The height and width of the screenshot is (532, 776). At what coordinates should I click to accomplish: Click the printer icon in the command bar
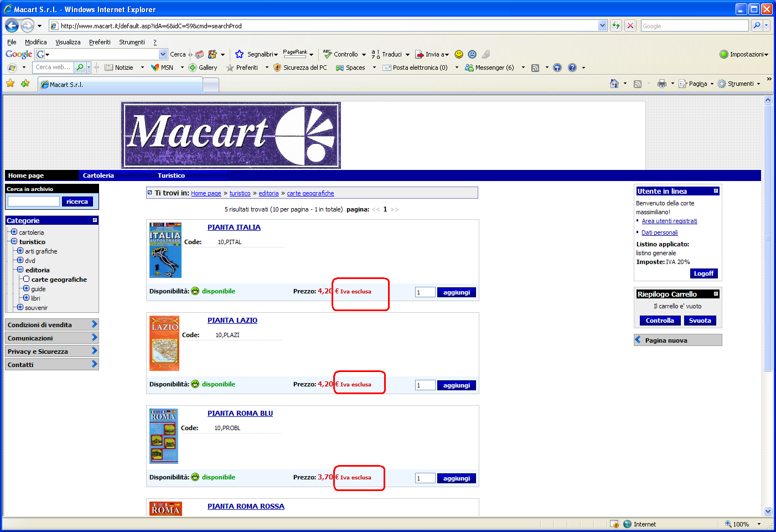661,84
